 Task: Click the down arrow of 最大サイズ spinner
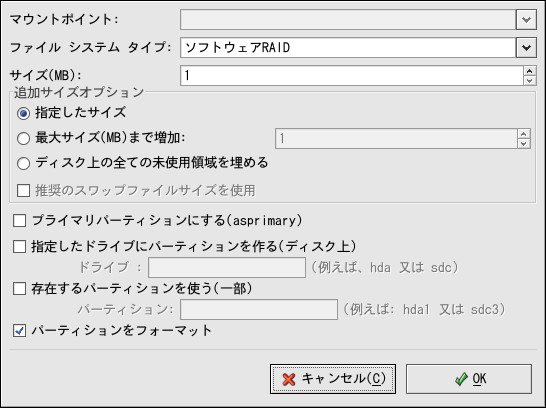click(524, 143)
